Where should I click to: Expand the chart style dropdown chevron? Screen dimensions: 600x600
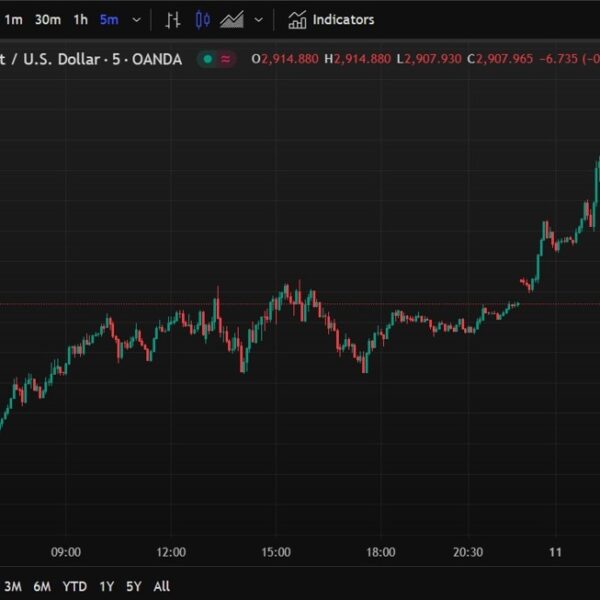click(x=259, y=20)
